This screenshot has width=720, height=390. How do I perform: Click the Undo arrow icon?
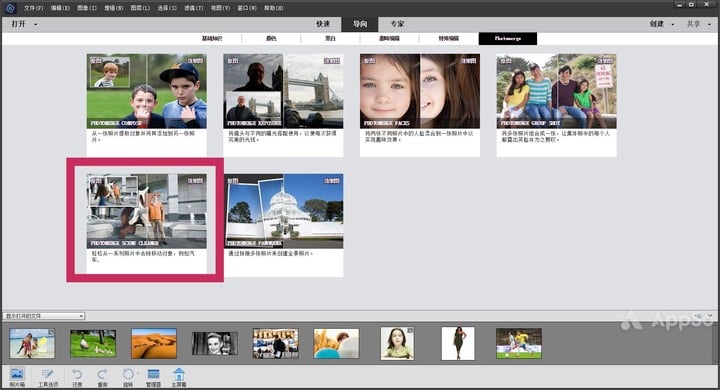pos(77,377)
